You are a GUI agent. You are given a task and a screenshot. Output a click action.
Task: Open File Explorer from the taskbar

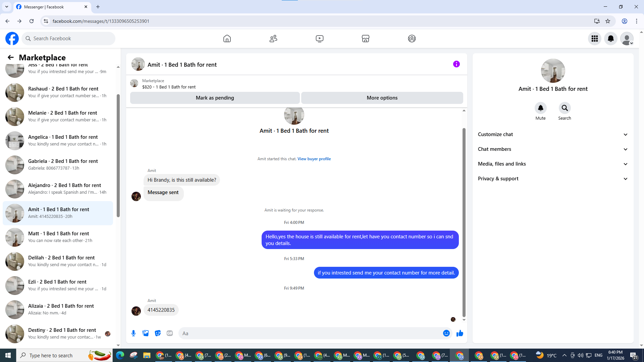point(147,355)
